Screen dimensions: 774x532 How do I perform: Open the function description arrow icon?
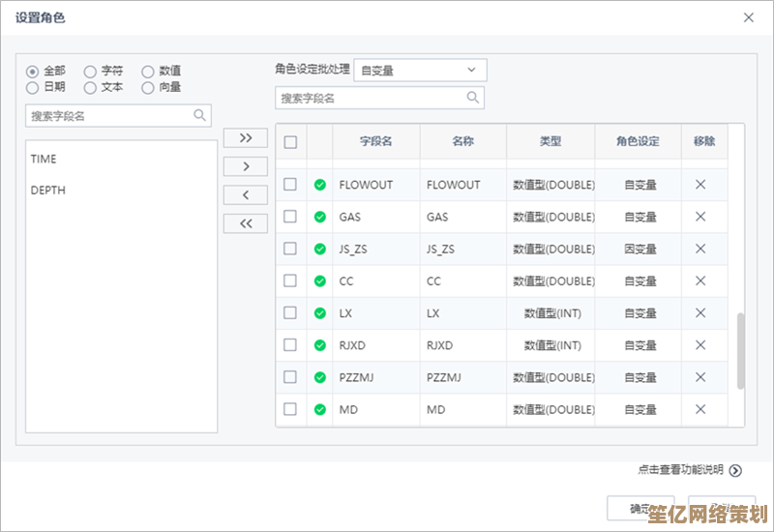coord(735,470)
